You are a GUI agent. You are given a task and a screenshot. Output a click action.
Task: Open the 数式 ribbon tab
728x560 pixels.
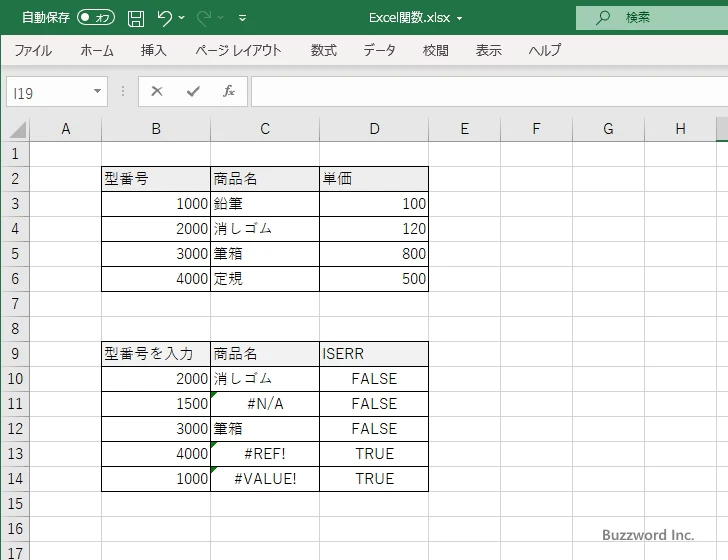pyautogui.click(x=324, y=50)
